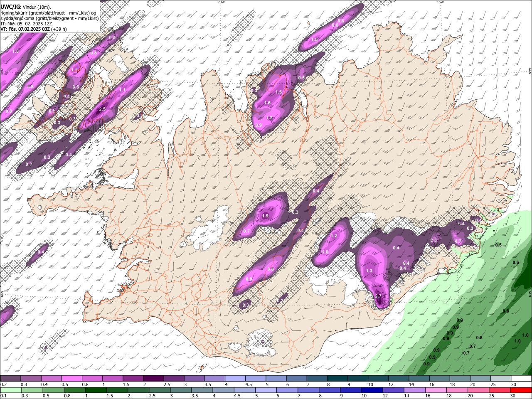Select the bright pink 0.5–0.8 snow legend swatch
Viewport: 532px width, 399px height.
tap(71, 379)
